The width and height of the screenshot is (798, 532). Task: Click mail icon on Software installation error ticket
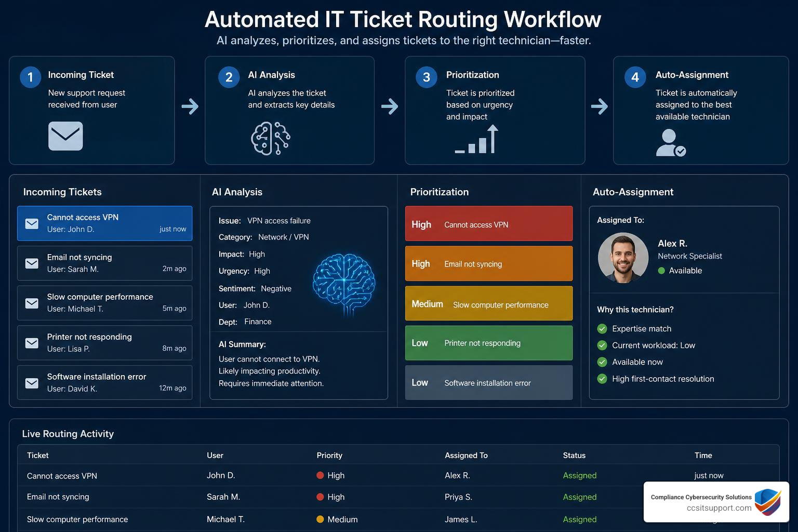coord(32,383)
